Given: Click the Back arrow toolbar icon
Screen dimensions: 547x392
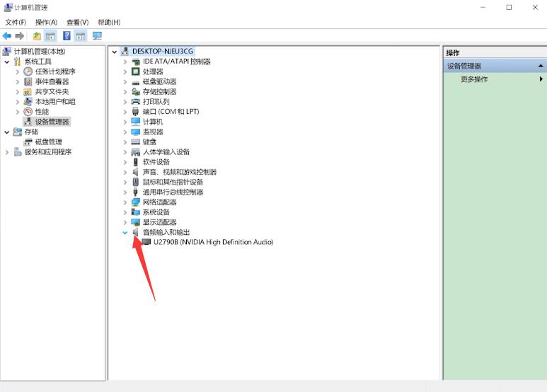Looking at the screenshot, I should 6,36.
